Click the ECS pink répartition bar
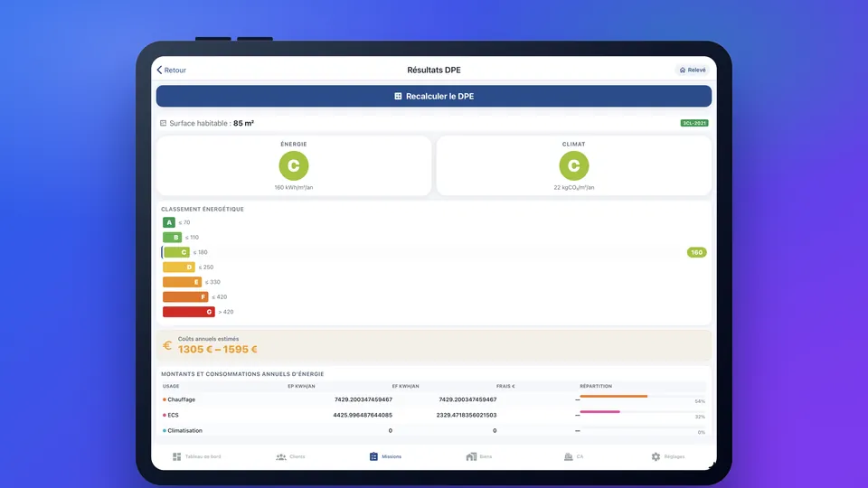Image resolution: width=868 pixels, height=488 pixels. tap(600, 412)
